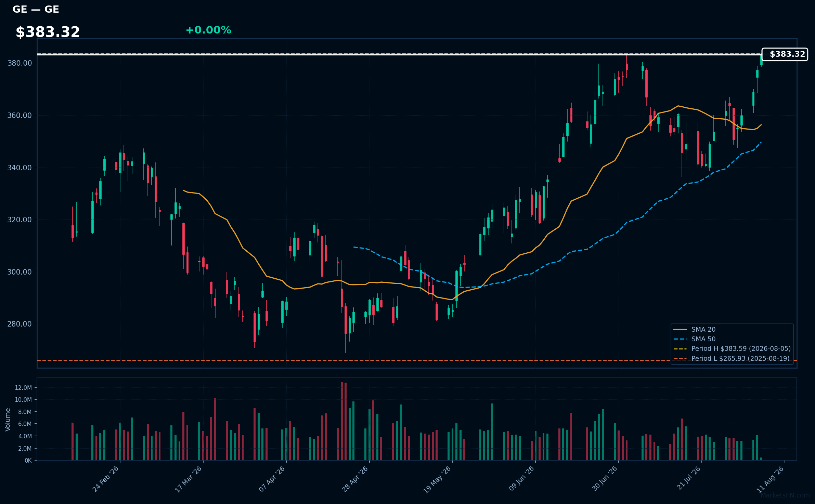
Task: Click the 340.00 price axis label
Action: tap(20, 168)
